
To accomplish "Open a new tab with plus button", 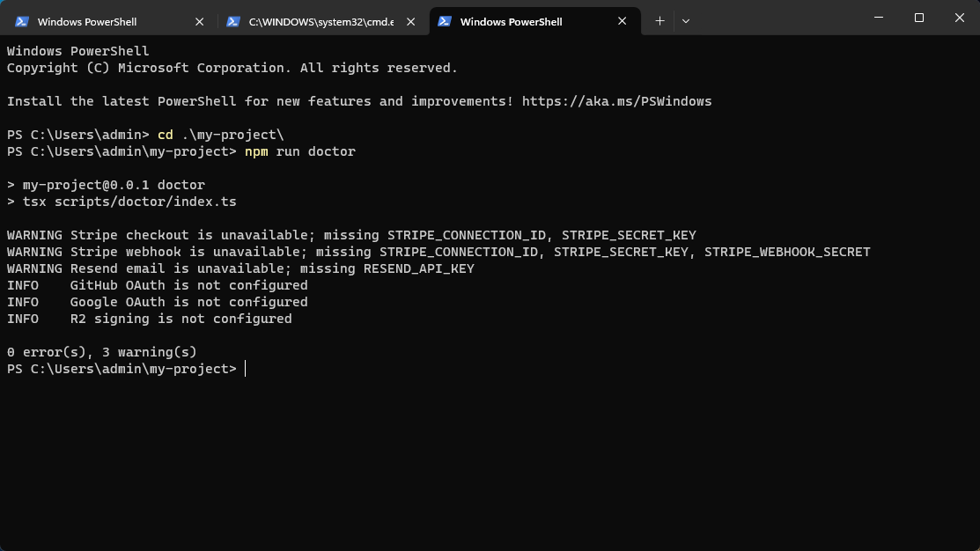I will (659, 21).
